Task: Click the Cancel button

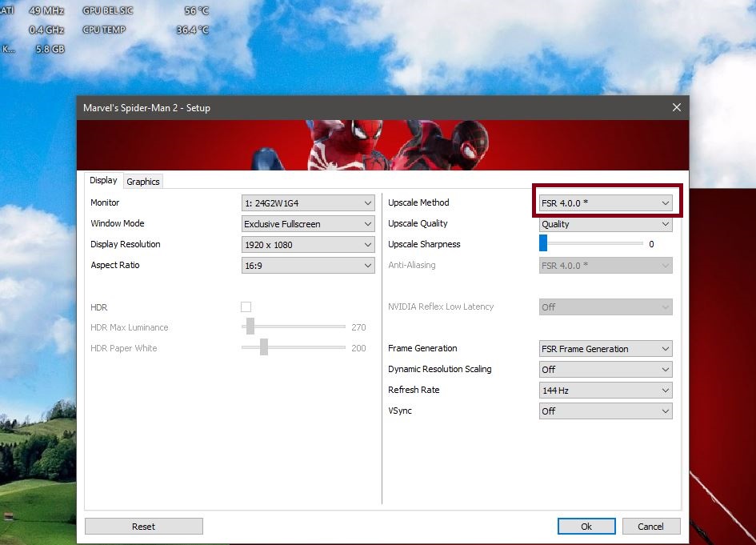Action: [651, 526]
